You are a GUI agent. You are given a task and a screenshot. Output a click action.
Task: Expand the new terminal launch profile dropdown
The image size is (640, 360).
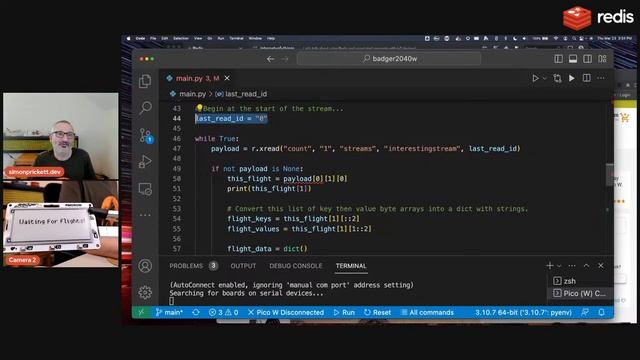coord(559,266)
